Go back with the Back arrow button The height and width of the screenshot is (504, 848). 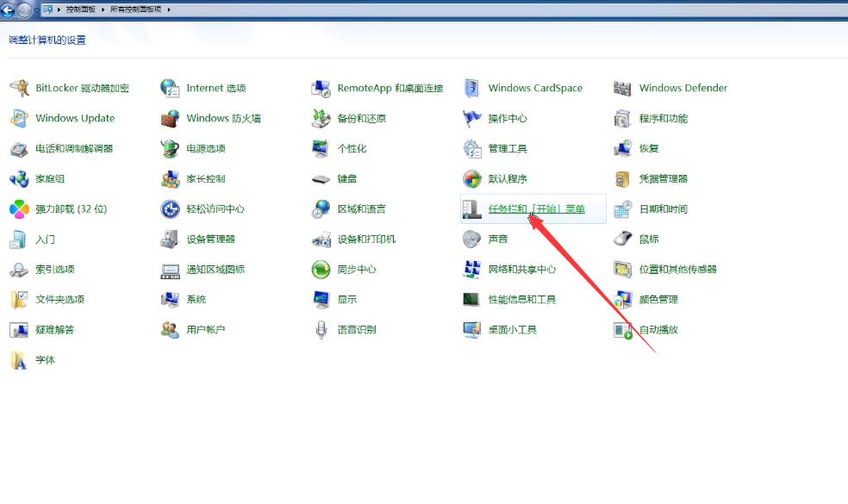click(x=8, y=9)
